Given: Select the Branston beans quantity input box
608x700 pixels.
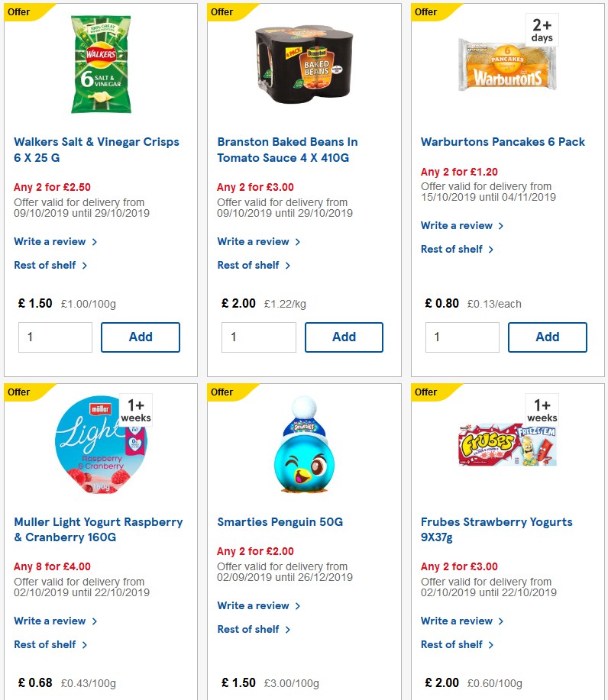Looking at the screenshot, I should [x=258, y=337].
